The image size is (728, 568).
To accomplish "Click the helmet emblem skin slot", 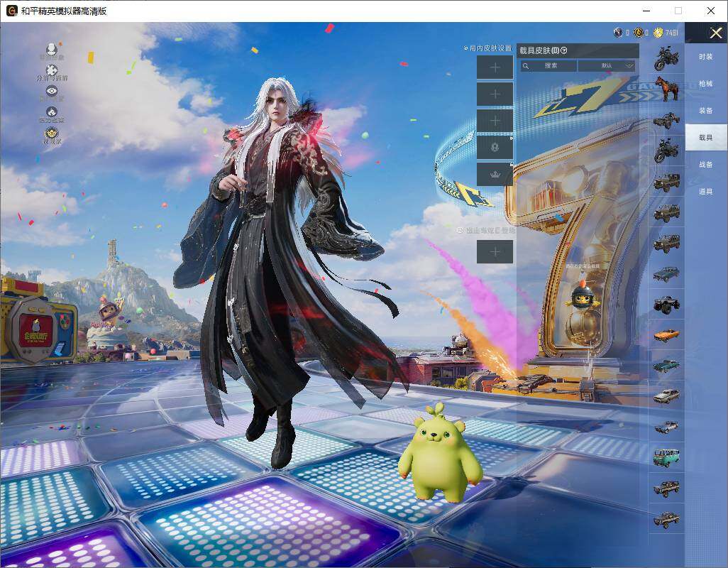I will tap(495, 147).
